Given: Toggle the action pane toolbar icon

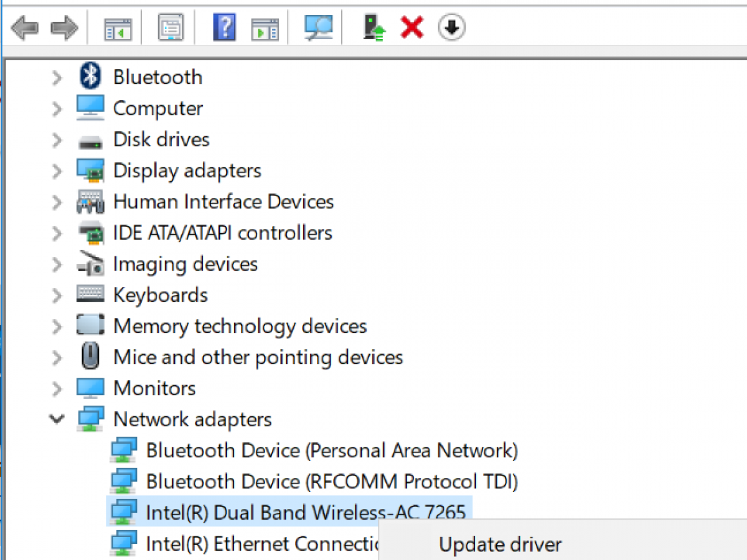Looking at the screenshot, I should [265, 28].
